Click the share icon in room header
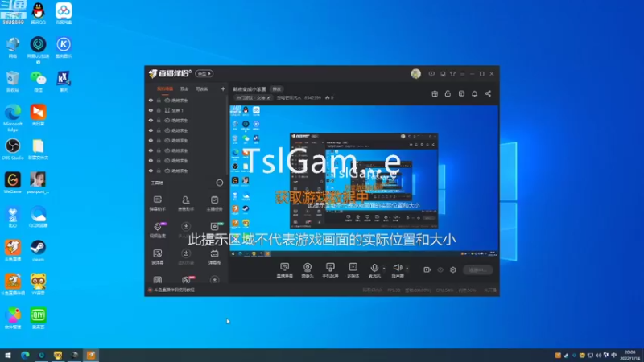 pos(489,93)
